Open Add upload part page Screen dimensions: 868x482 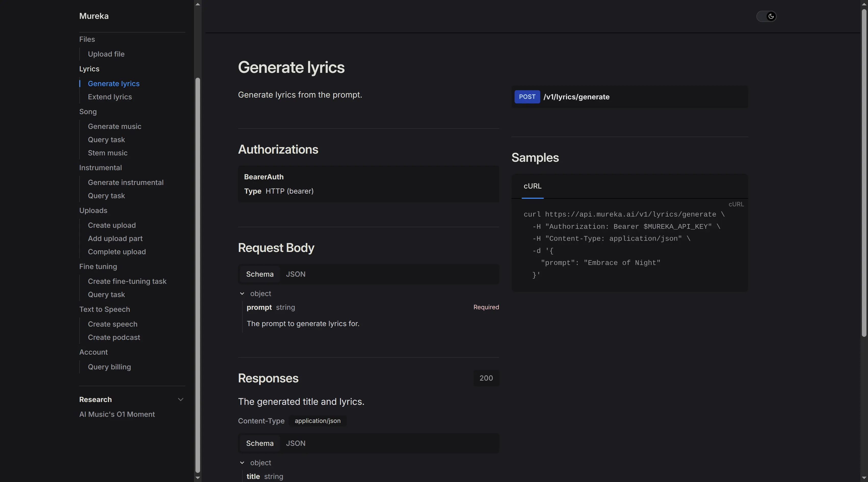[115, 238]
